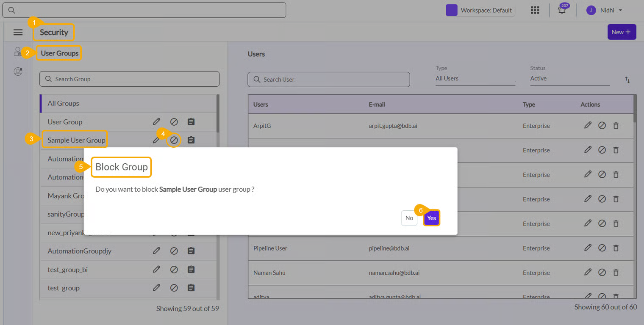Select test_group_bi group
Viewport: 644px width, 325px height.
tap(68, 270)
